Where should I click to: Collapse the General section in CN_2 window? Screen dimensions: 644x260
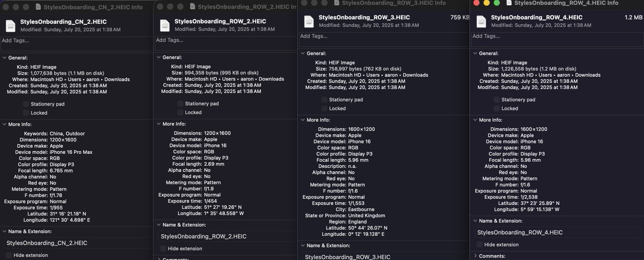point(5,57)
